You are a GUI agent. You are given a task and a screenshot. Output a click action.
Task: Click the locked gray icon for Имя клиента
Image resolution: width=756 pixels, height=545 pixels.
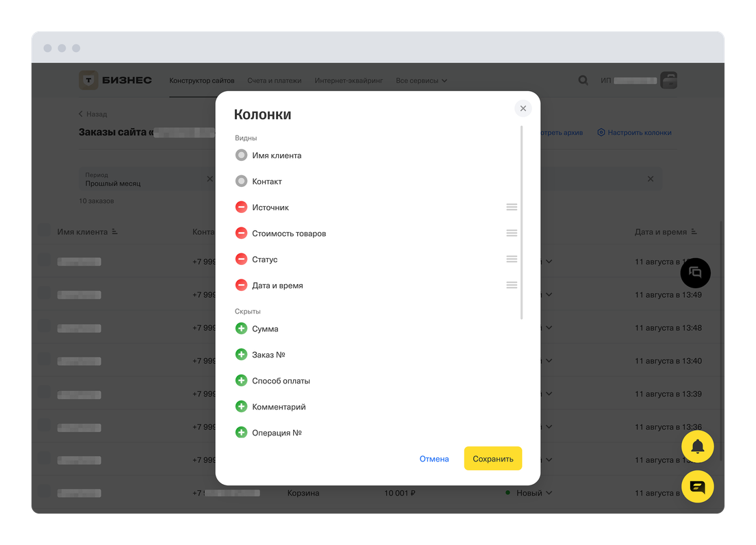coord(241,155)
